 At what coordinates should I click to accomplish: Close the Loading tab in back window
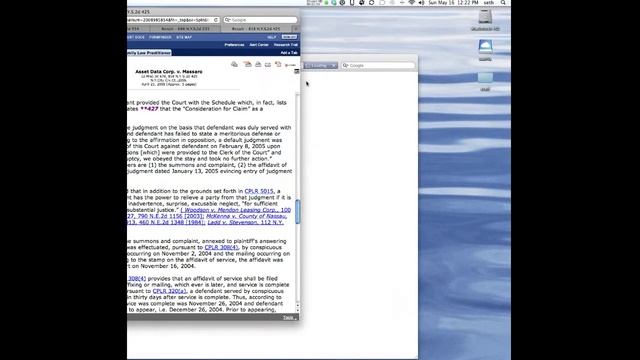(334, 65)
